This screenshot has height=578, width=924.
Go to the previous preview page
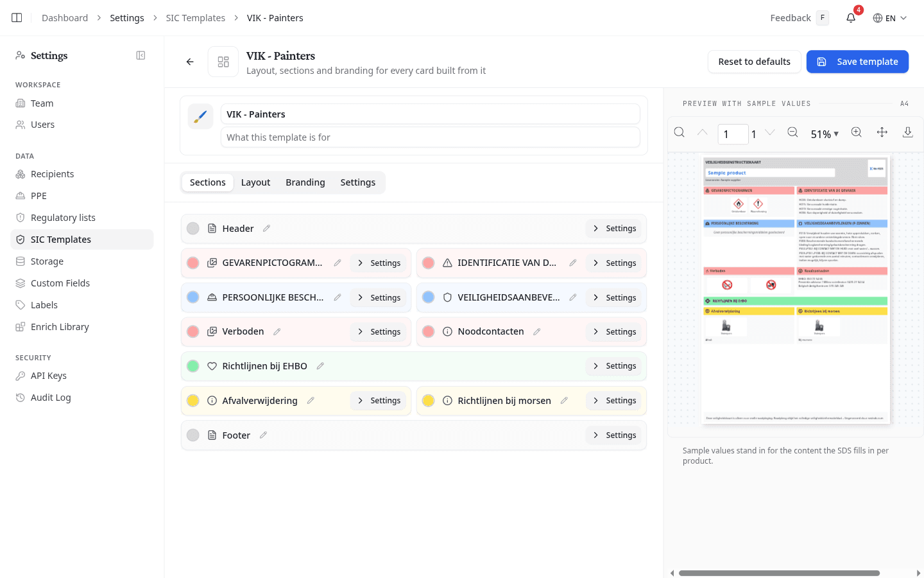pyautogui.click(x=703, y=133)
